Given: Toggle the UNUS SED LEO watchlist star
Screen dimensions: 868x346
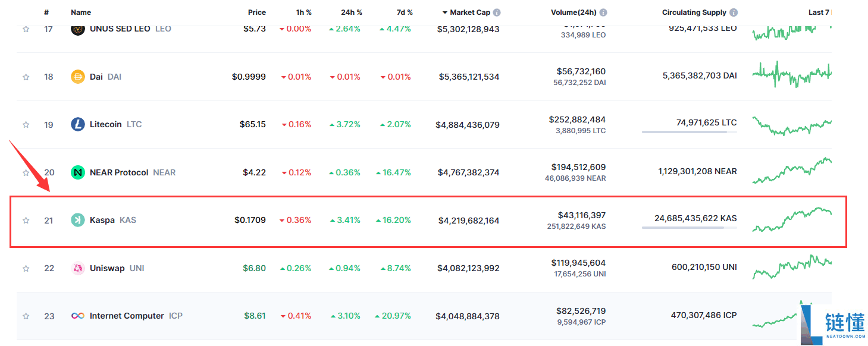Looking at the screenshot, I should (x=26, y=29).
